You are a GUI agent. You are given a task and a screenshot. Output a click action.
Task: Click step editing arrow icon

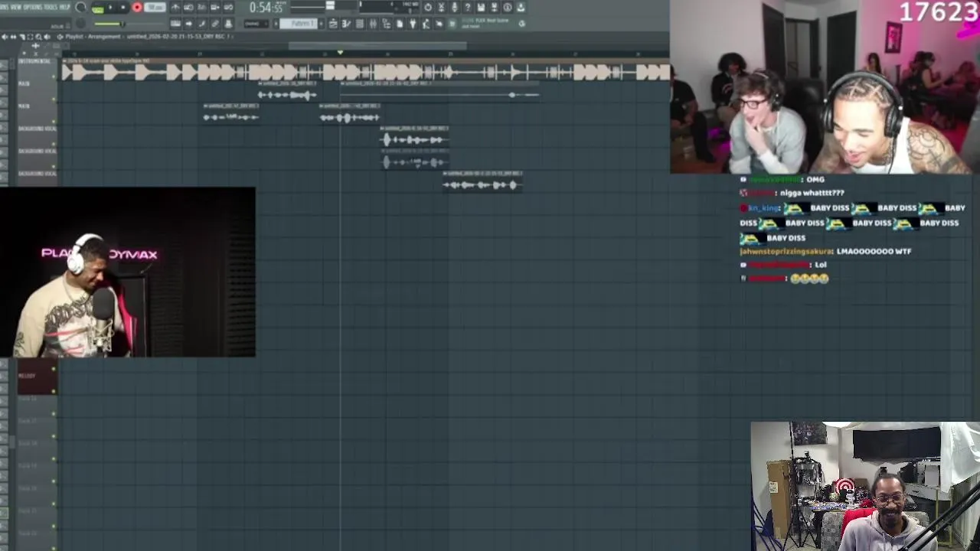pos(189,24)
